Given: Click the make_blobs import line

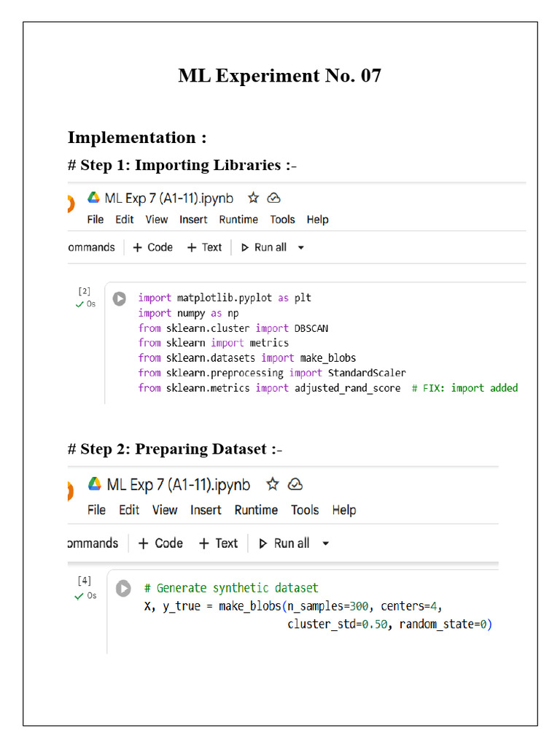Looking at the screenshot, I should coord(247,358).
